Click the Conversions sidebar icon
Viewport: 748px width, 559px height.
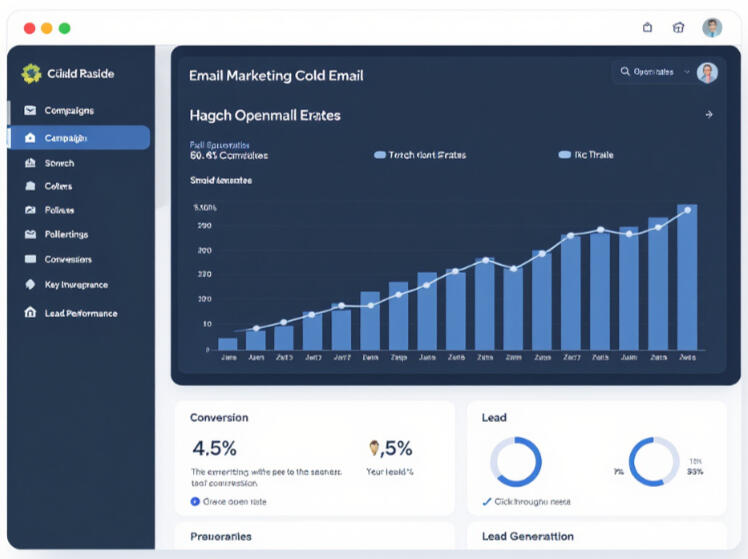[x=30, y=260]
